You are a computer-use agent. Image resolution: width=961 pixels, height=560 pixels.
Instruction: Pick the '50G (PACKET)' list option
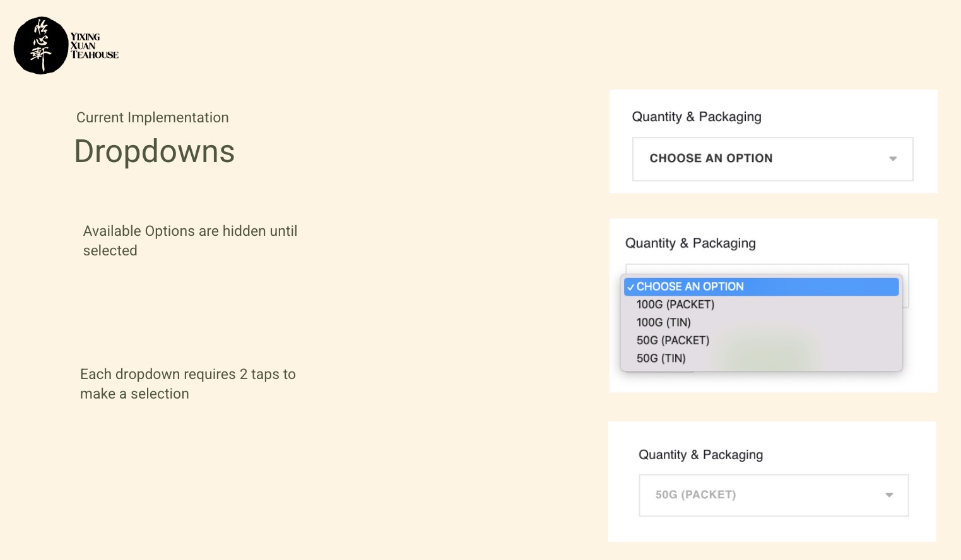[762, 341]
